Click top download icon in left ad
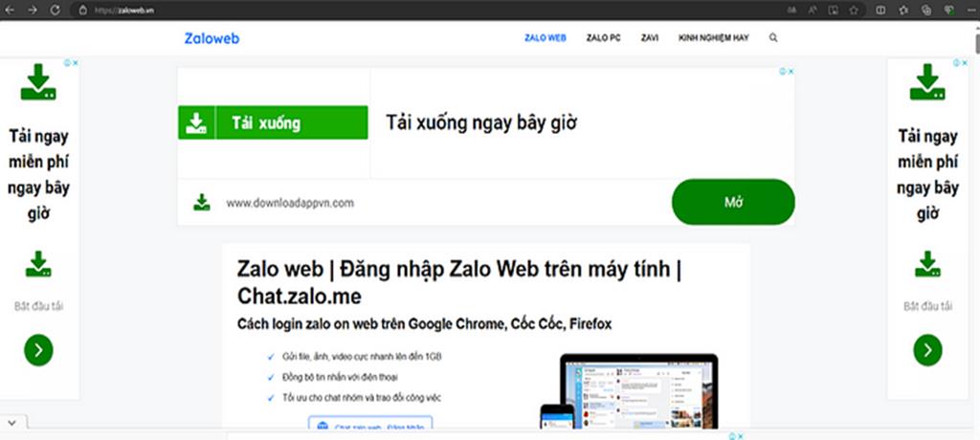 click(38, 82)
